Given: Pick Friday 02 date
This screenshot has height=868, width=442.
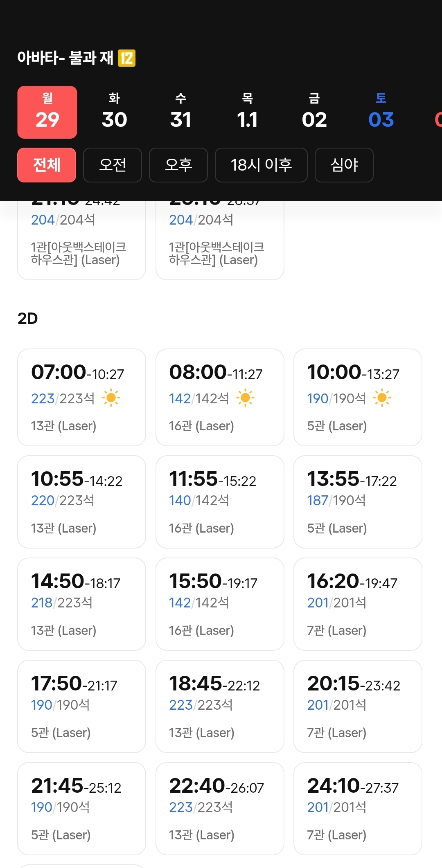Looking at the screenshot, I should 314,112.
